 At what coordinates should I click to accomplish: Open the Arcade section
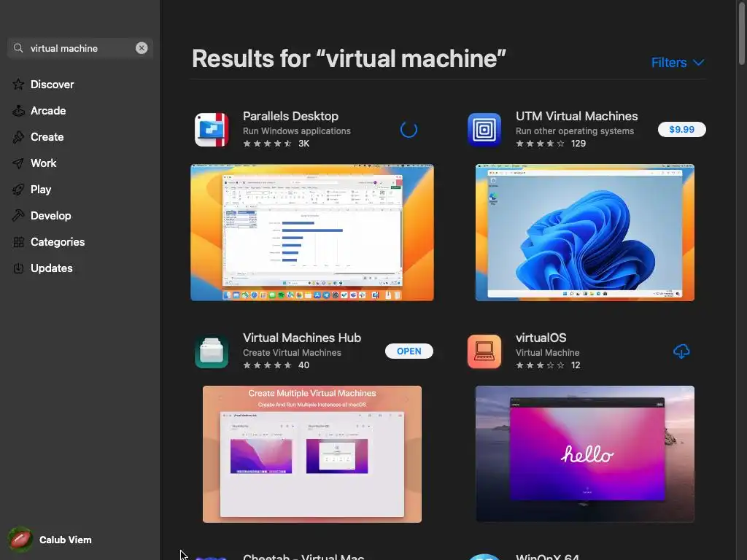[x=48, y=111]
